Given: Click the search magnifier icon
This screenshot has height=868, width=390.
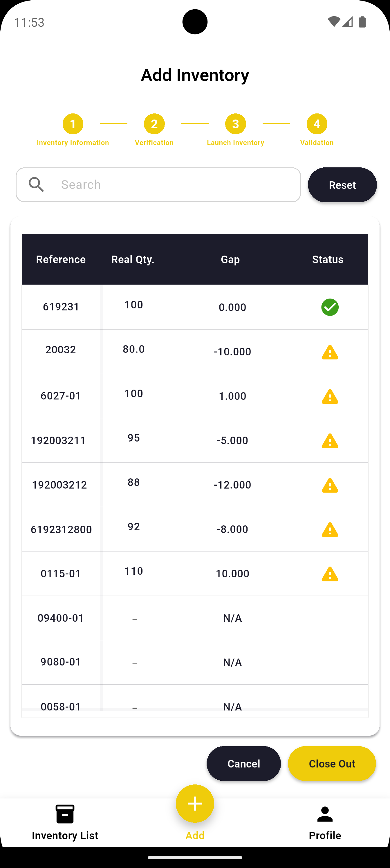Looking at the screenshot, I should (x=36, y=185).
